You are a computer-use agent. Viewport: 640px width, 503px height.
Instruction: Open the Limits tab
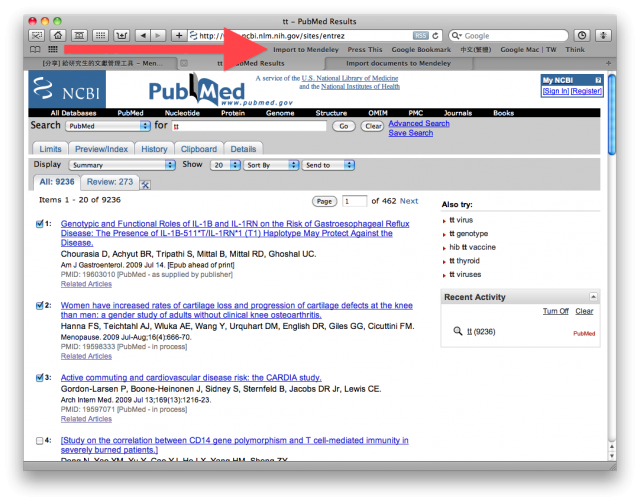click(x=50, y=149)
